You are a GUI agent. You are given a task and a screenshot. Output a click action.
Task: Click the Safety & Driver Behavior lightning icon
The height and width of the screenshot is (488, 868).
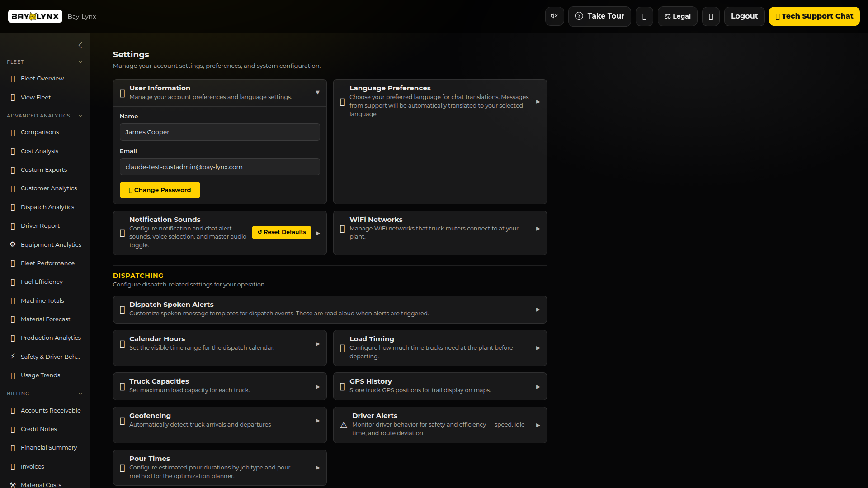coord(13,357)
